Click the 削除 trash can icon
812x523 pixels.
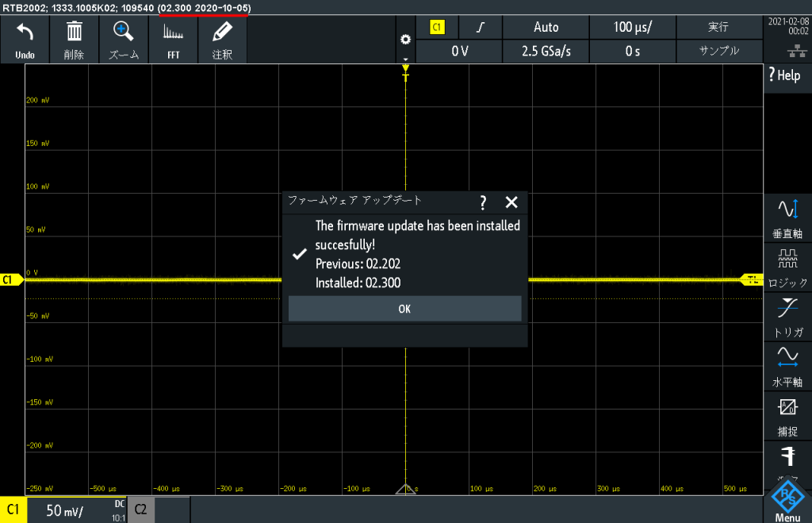pos(74,33)
